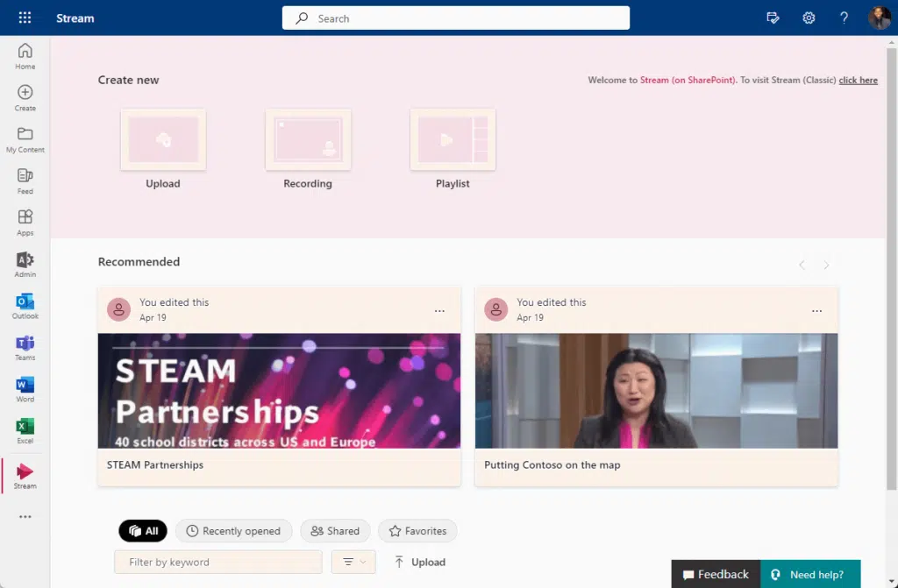Open Putting Contoso on the map thumbnail
The height and width of the screenshot is (588, 898).
[656, 391]
